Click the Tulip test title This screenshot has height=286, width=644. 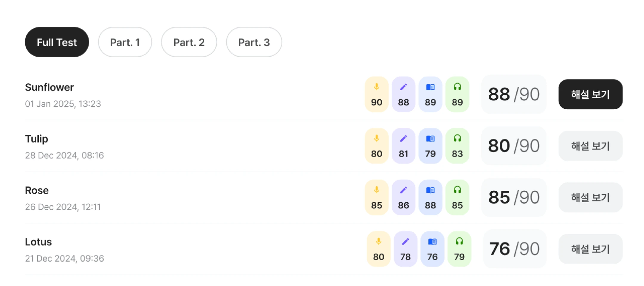pyautogui.click(x=36, y=139)
